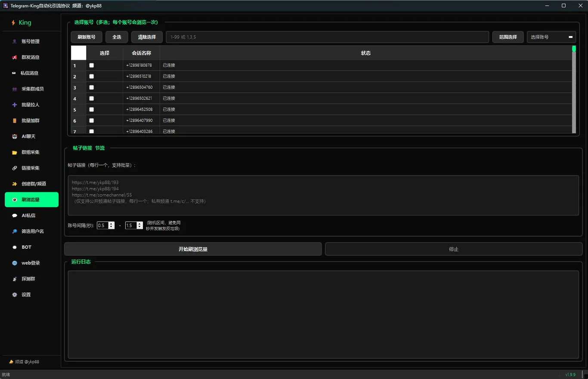Click the 账号间隔 minimum value field 0.5
Image resolution: width=588 pixels, height=379 pixels.
click(x=103, y=225)
